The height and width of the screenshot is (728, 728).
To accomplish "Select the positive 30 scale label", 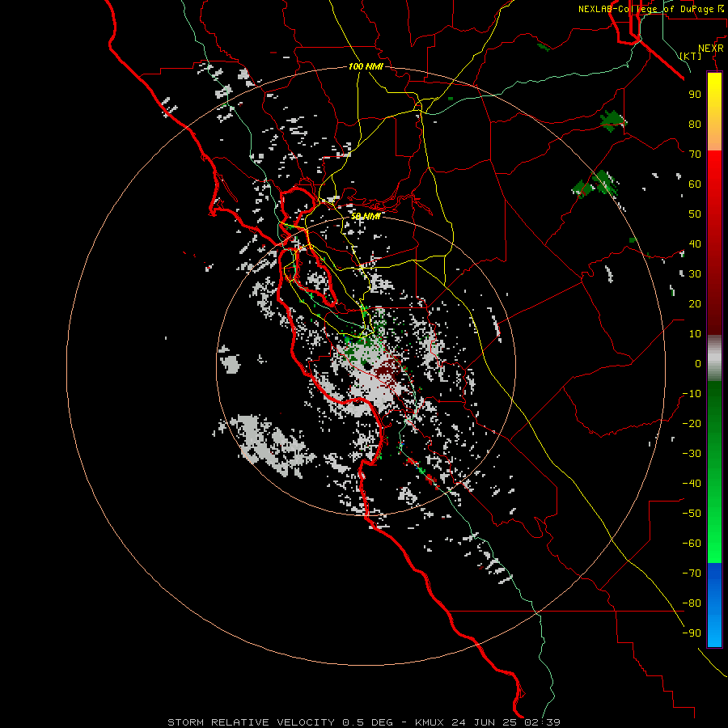I will [695, 274].
